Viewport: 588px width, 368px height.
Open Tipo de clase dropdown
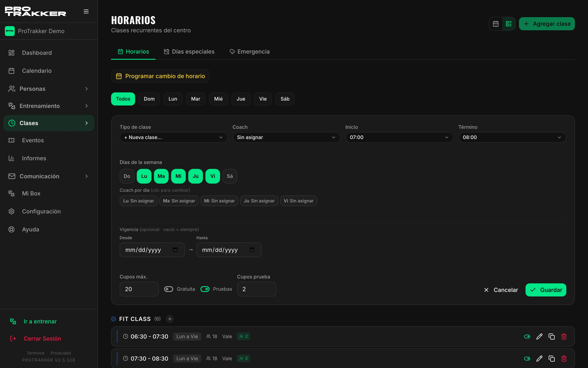[174, 137]
